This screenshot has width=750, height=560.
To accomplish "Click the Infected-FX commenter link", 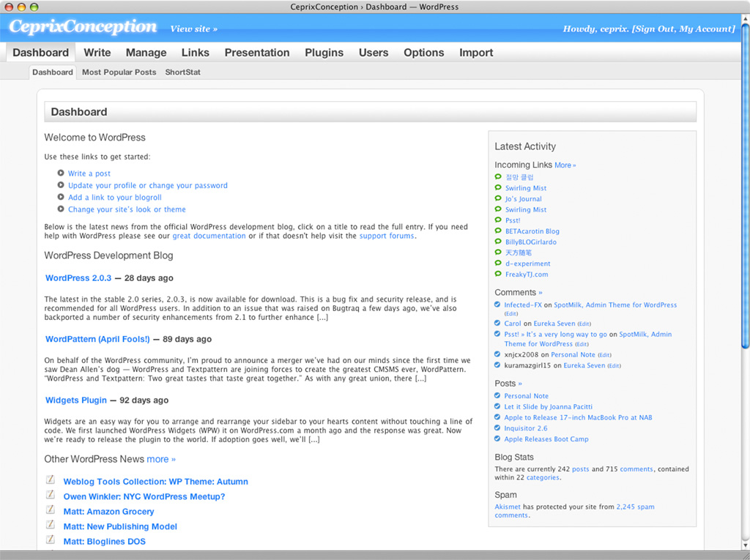I will (523, 305).
